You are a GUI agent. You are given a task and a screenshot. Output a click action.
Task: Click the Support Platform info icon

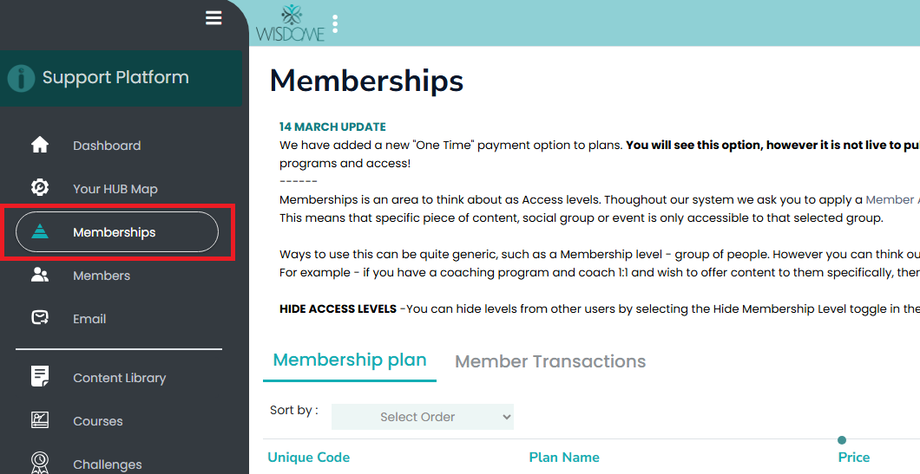(x=20, y=78)
